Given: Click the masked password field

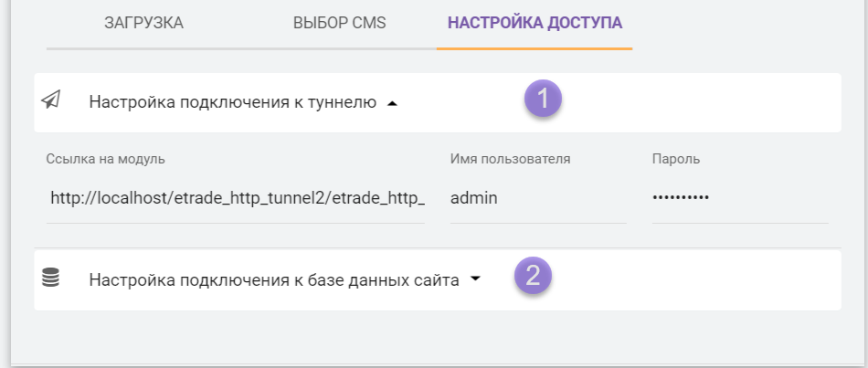Looking at the screenshot, I should coord(739,198).
